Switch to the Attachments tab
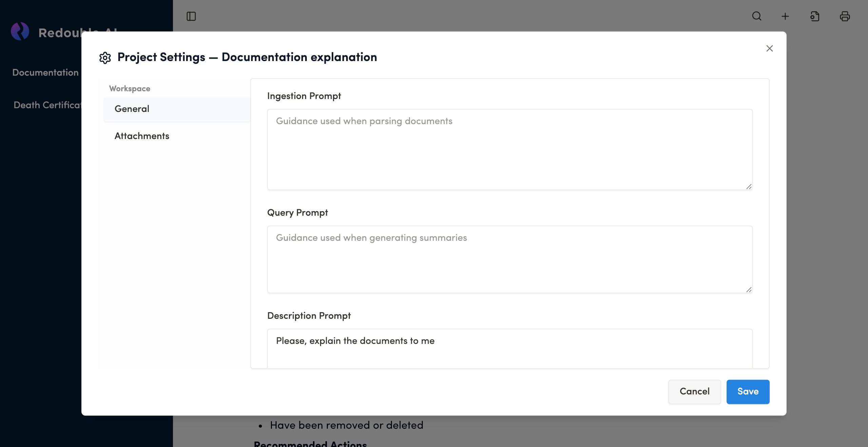 coord(142,136)
